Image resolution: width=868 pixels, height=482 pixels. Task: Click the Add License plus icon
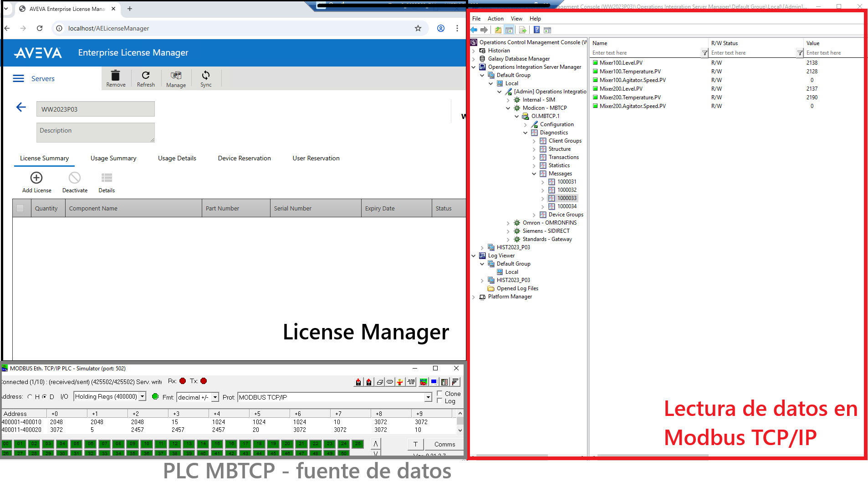36,178
